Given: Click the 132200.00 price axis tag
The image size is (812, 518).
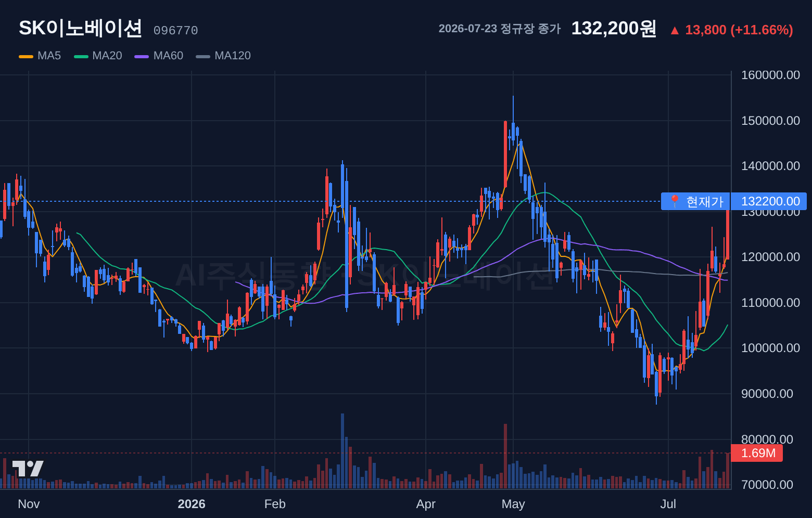Looking at the screenshot, I should (769, 201).
